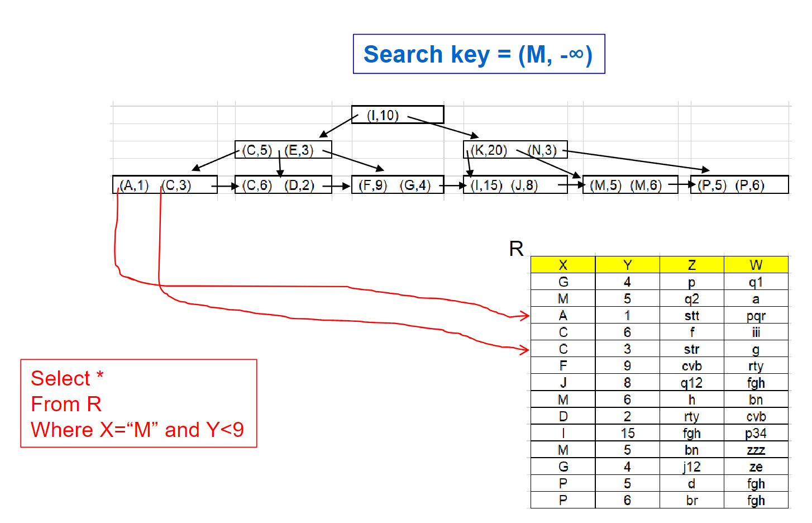Click leaf entry (C,3)
Screen dimensions: 812x523
click(176, 186)
